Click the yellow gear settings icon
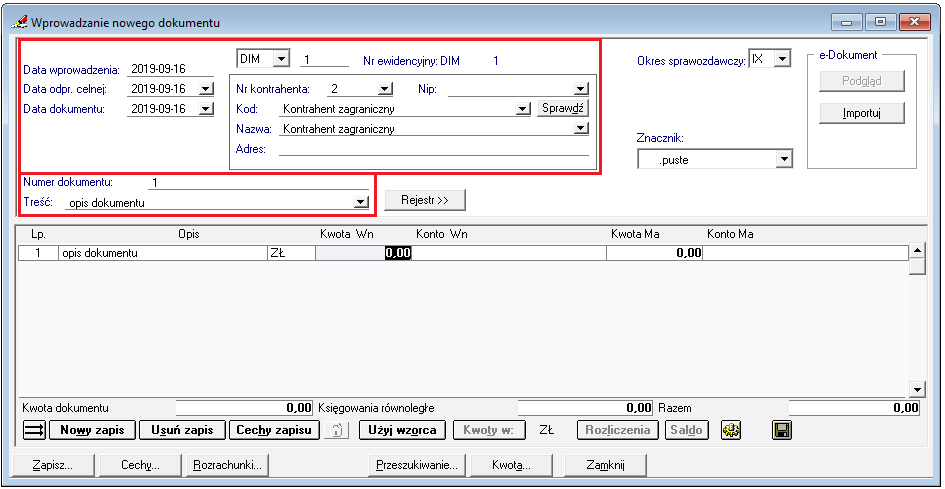The image size is (945, 489). coord(732,431)
